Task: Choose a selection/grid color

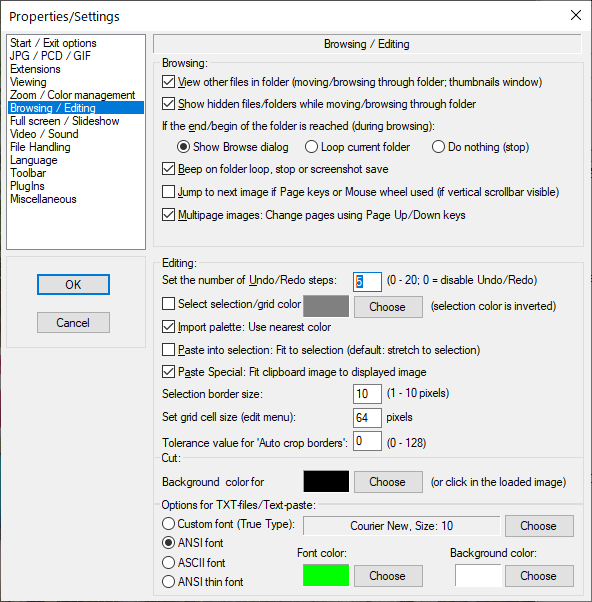Action: click(388, 307)
